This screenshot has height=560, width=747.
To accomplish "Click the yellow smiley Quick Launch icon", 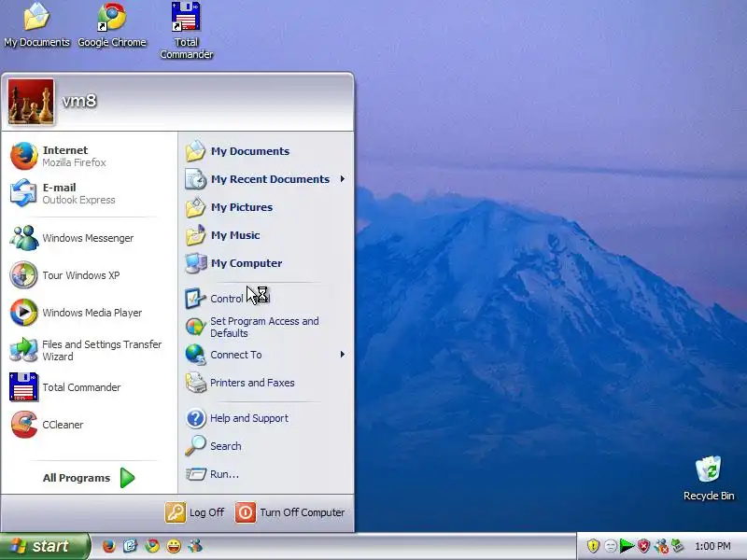I will [174, 546].
